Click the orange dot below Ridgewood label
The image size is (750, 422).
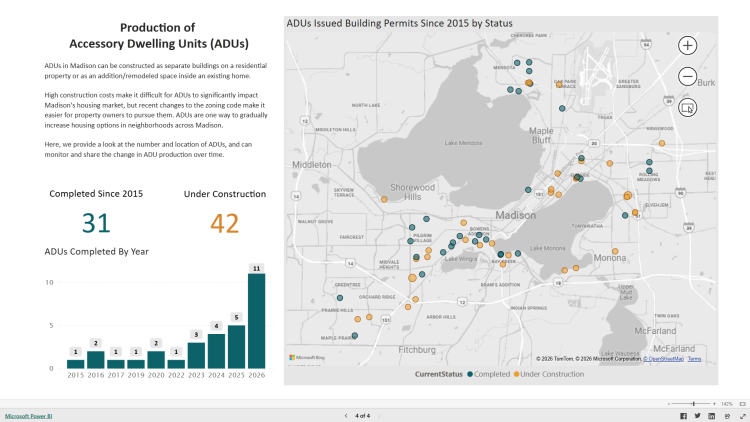tap(662, 143)
